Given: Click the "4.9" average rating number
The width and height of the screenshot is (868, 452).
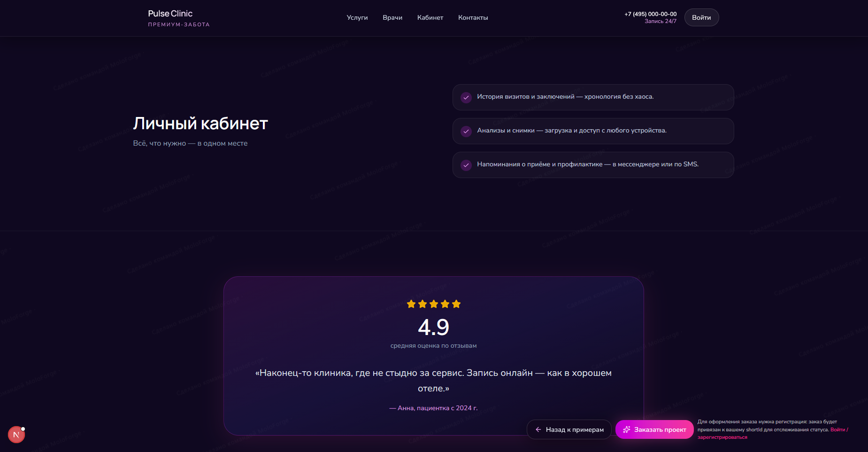Looking at the screenshot, I should click(433, 327).
